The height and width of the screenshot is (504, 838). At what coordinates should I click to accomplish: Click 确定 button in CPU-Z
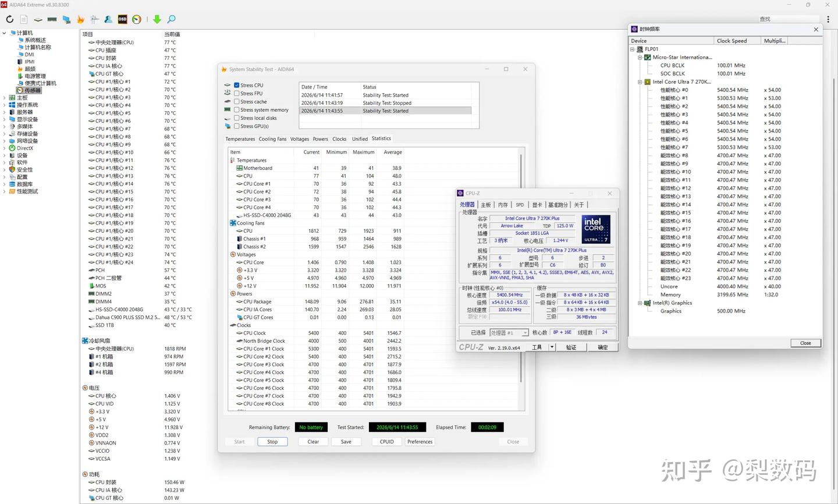602,347
